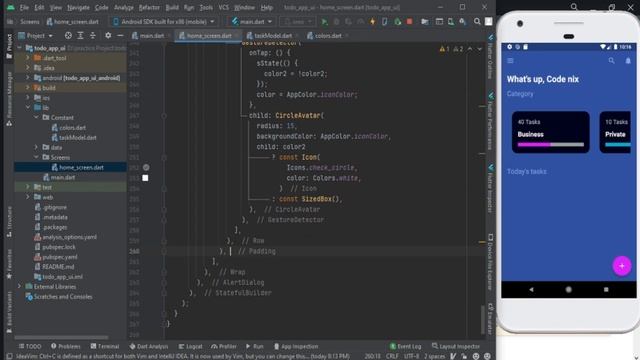Click the Flutter hot reload lightning icon

[x=373, y=22]
